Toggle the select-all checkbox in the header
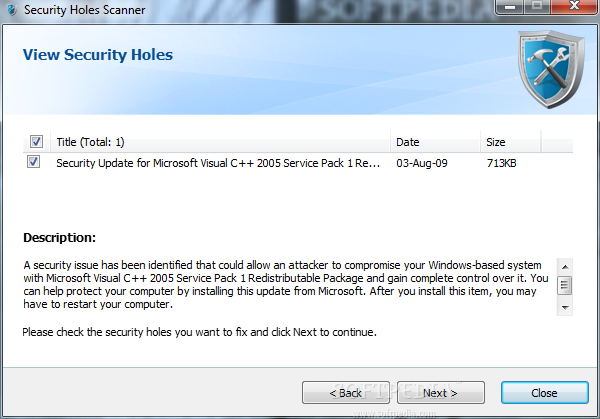Image resolution: width=600 pixels, height=419 pixels. 36,142
